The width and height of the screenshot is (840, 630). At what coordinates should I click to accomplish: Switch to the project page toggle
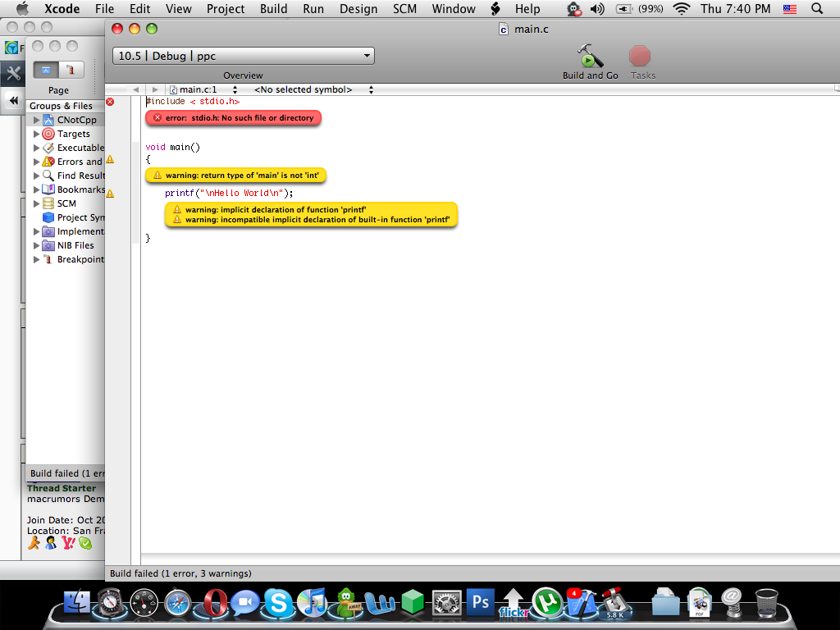tap(46, 71)
